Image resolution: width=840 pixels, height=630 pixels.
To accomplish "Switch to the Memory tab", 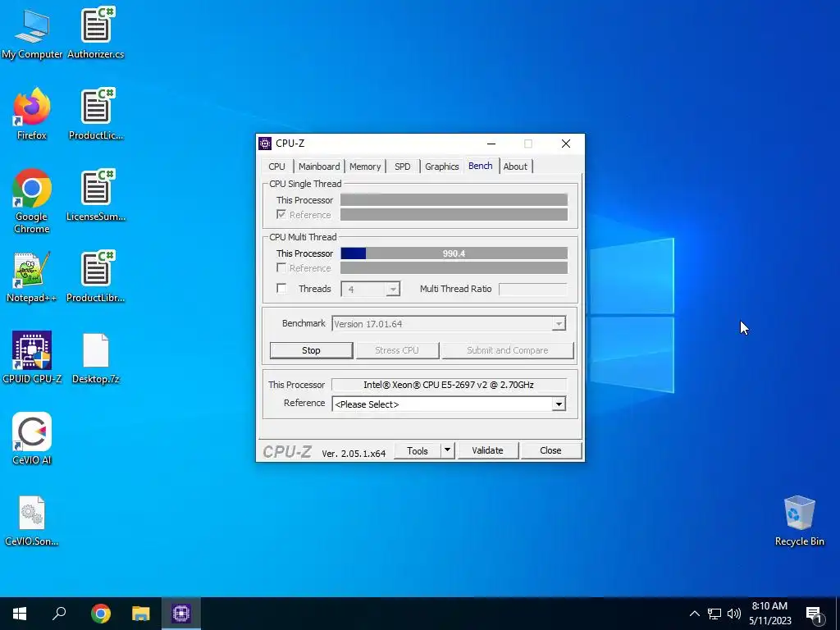I will [365, 167].
